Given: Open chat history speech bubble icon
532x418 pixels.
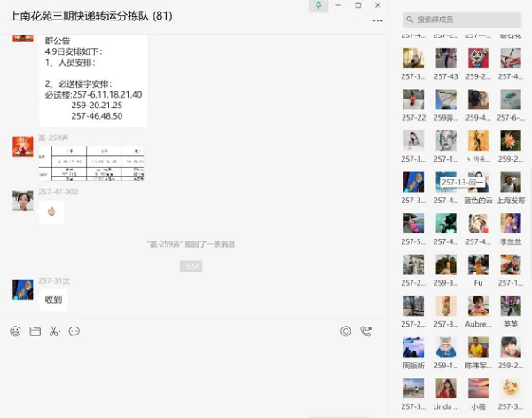Looking at the screenshot, I should tap(74, 331).
